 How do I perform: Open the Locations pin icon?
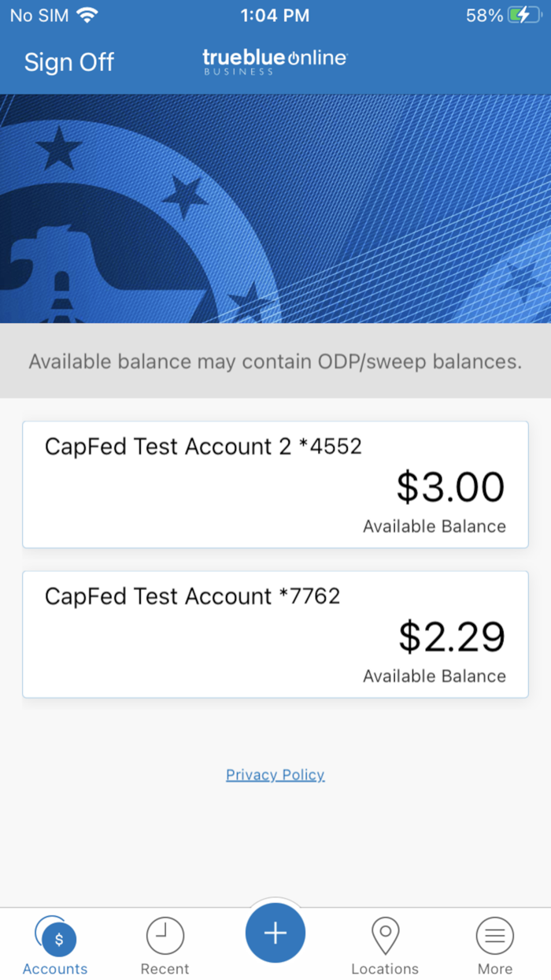385,934
